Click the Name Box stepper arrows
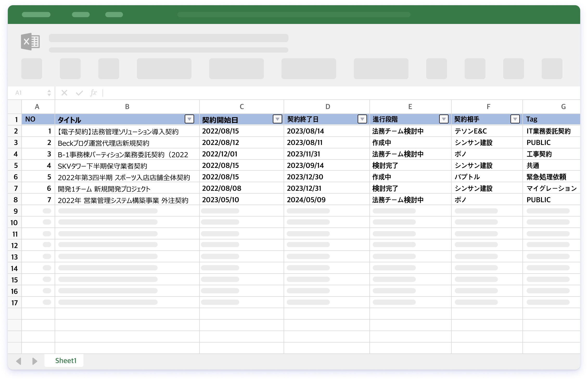Viewport: 588px width, 380px height. coord(49,93)
